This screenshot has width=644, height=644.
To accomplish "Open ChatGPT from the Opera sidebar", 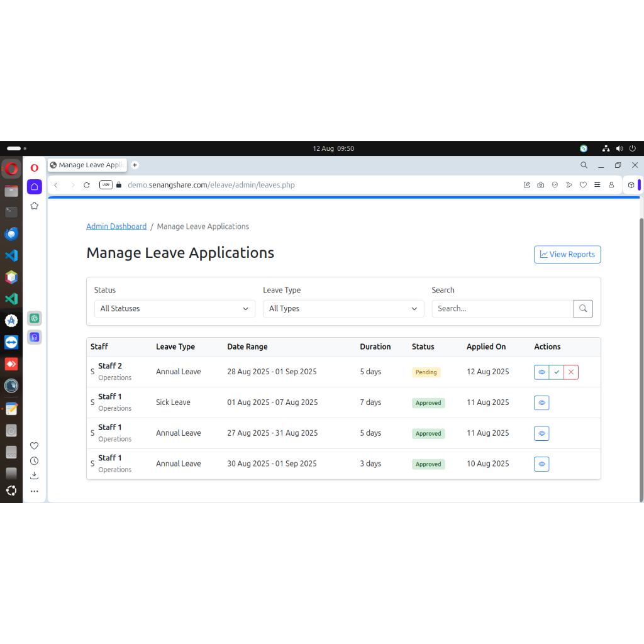I will point(35,318).
